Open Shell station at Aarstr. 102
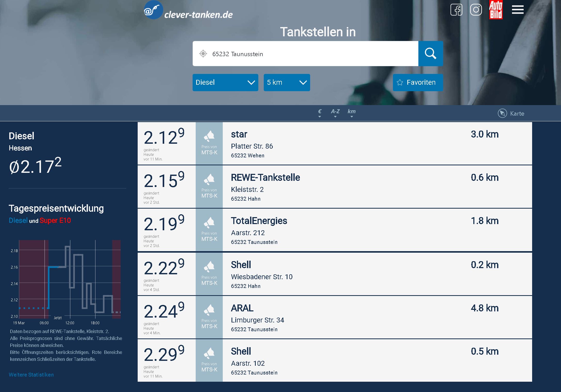The height and width of the screenshot is (392, 561). [x=241, y=351]
